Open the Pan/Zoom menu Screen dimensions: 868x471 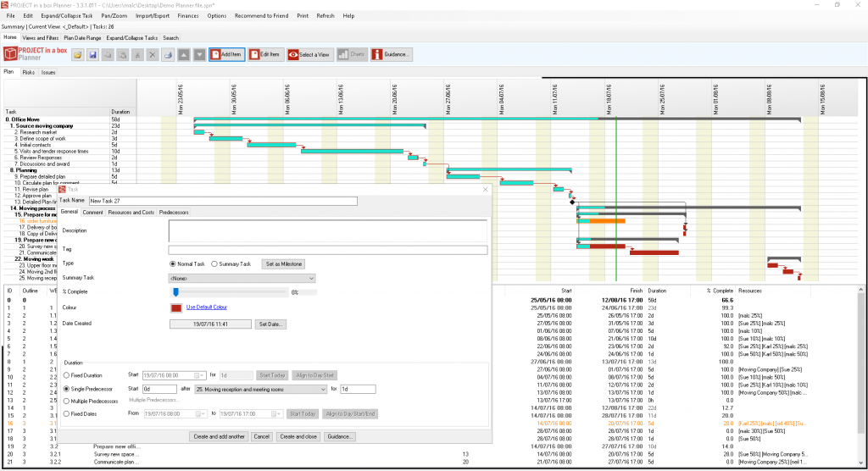coord(114,16)
